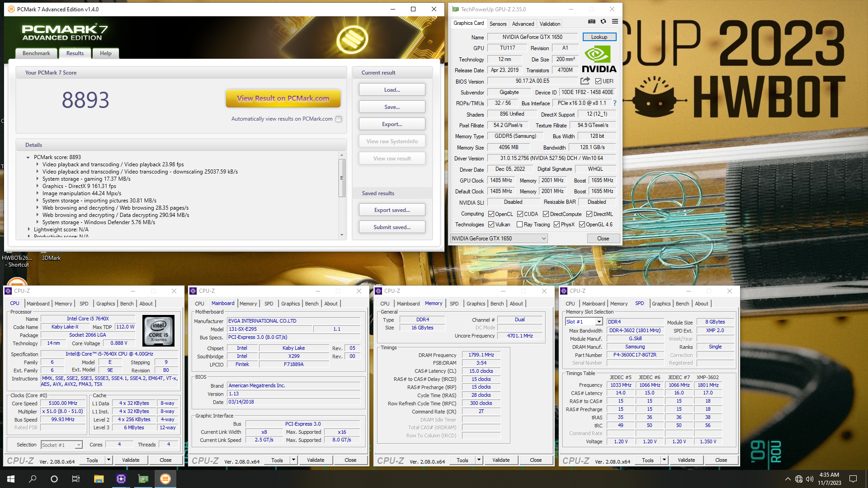Screen dimensions: 868x488
Task: Open taskbar search icon
Action: tap(33, 479)
